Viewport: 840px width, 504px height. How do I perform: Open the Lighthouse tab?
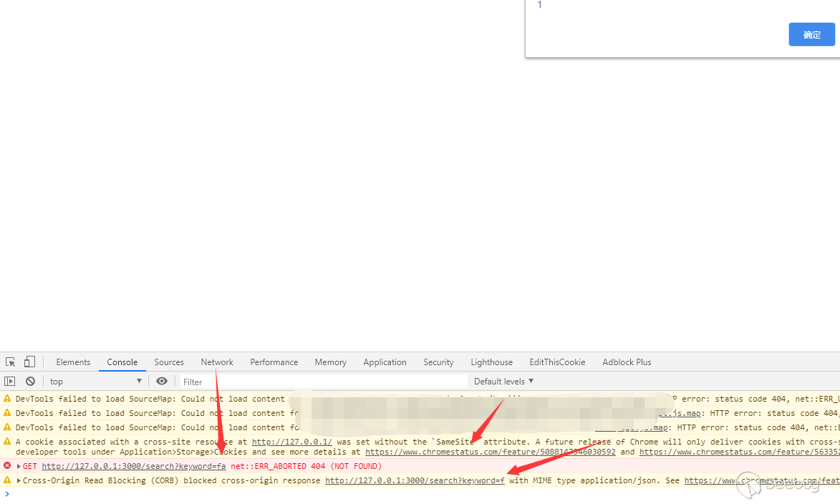(491, 362)
